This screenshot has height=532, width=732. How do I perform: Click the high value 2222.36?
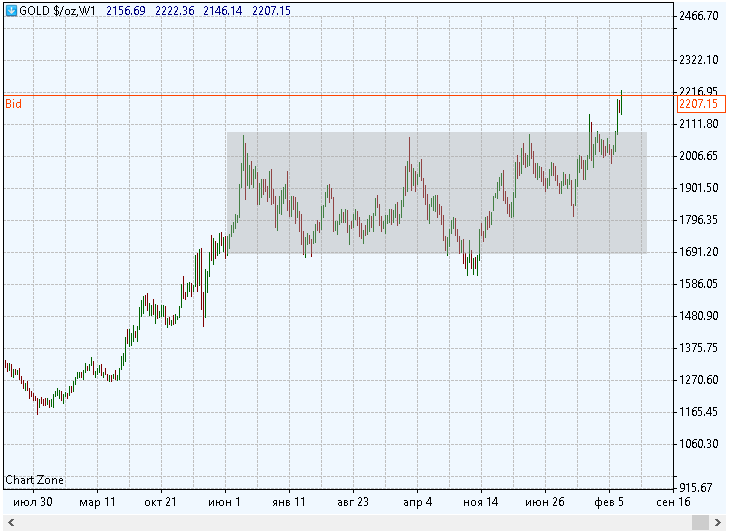pos(175,10)
